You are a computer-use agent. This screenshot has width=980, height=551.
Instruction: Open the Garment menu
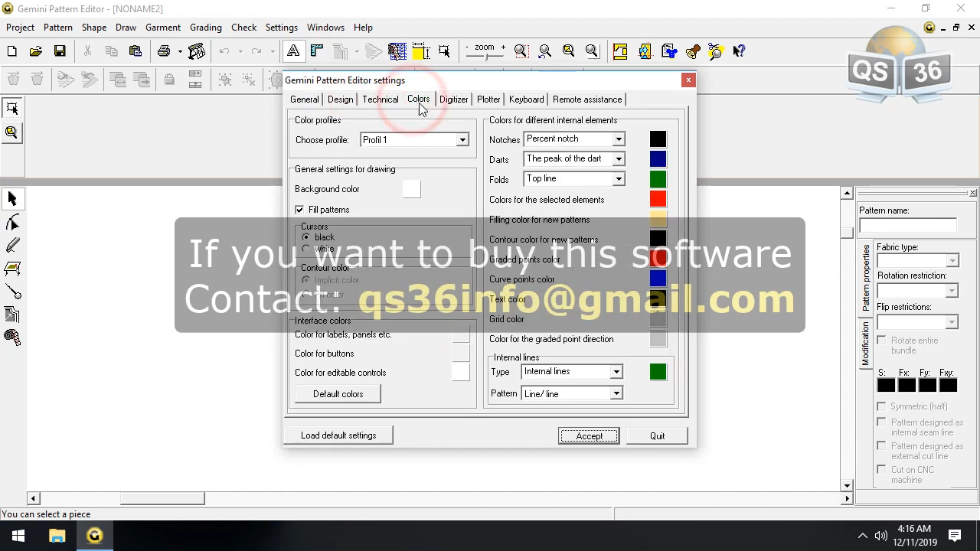pos(163,28)
